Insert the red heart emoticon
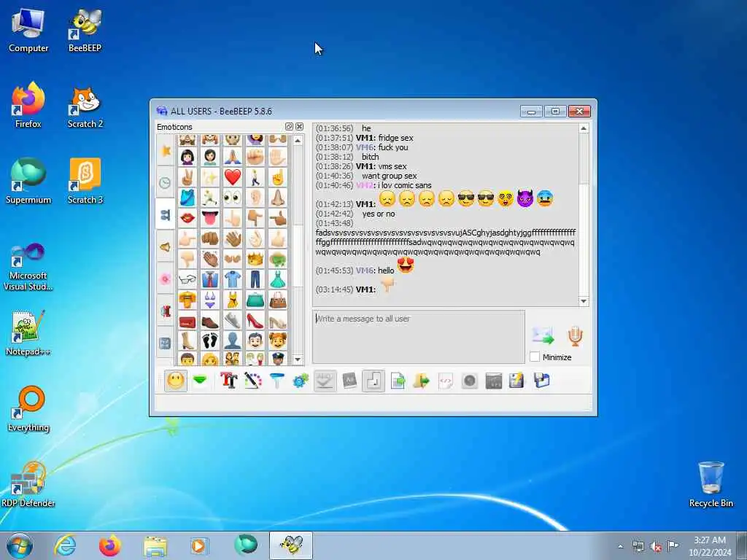 coord(233,177)
